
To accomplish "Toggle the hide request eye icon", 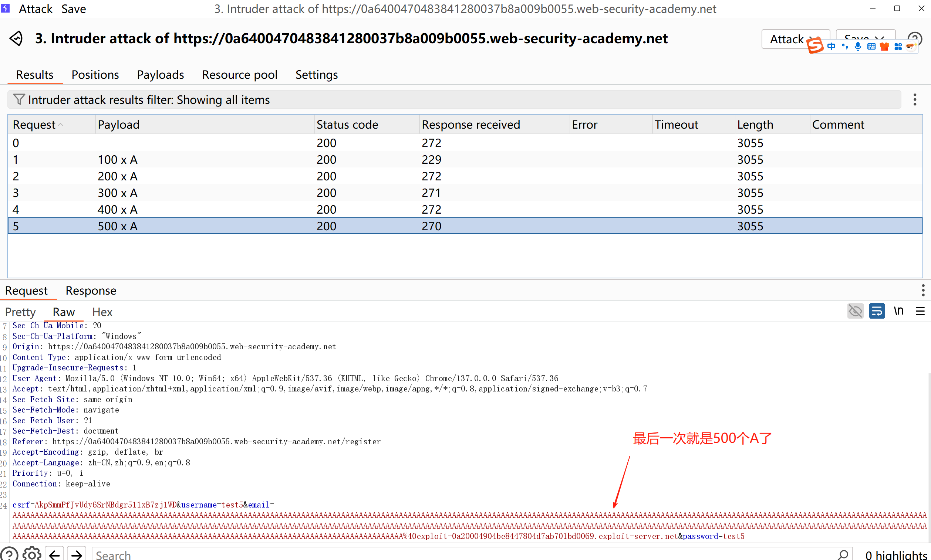I will coord(855,311).
